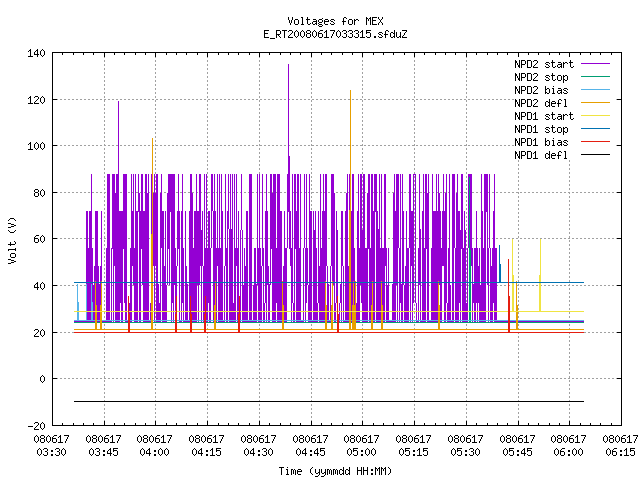Click the 140 y-axis tick label

36,53
